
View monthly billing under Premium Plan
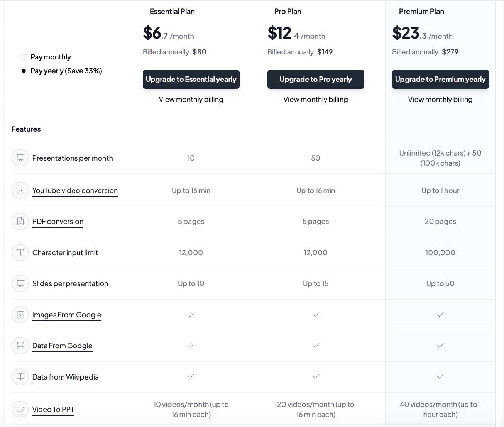(x=440, y=99)
